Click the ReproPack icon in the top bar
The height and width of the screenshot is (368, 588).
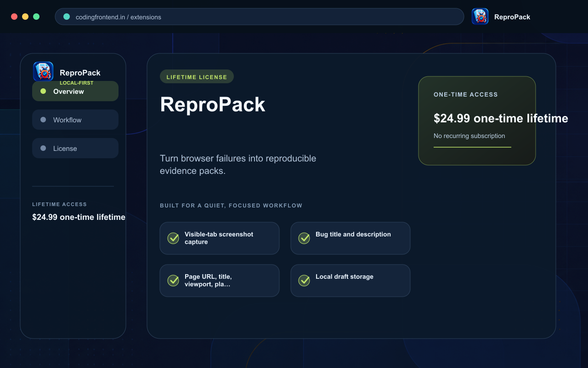[x=480, y=17]
